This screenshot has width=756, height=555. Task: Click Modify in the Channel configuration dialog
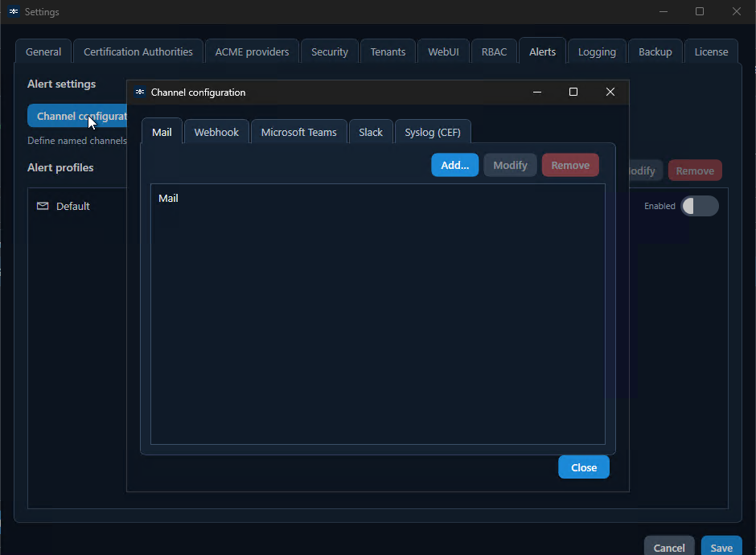(510, 165)
